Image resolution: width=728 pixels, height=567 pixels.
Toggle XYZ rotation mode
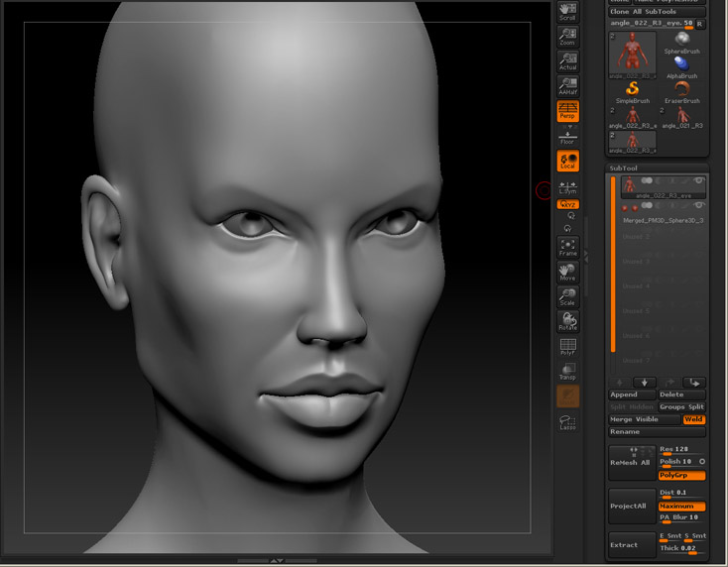click(x=567, y=204)
